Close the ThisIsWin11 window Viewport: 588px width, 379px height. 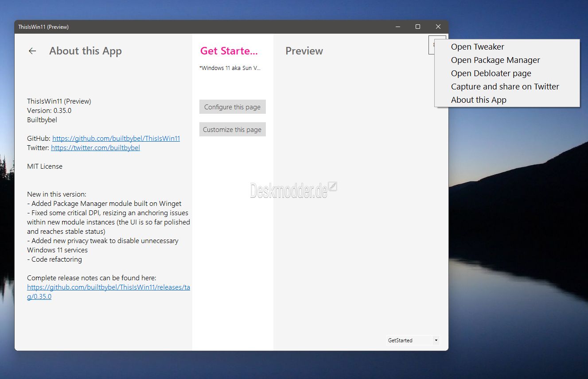[x=438, y=27]
